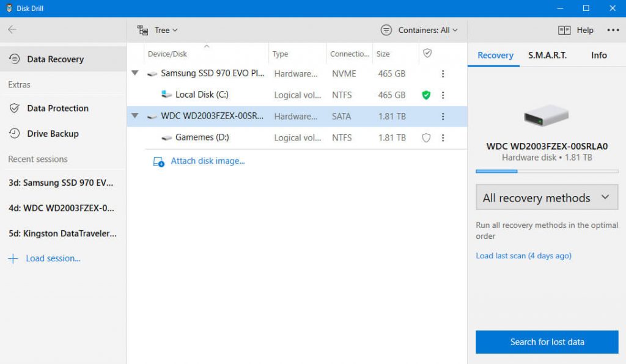
Task: Open kebab menu for Gamemes (D:) row
Action: coord(443,138)
